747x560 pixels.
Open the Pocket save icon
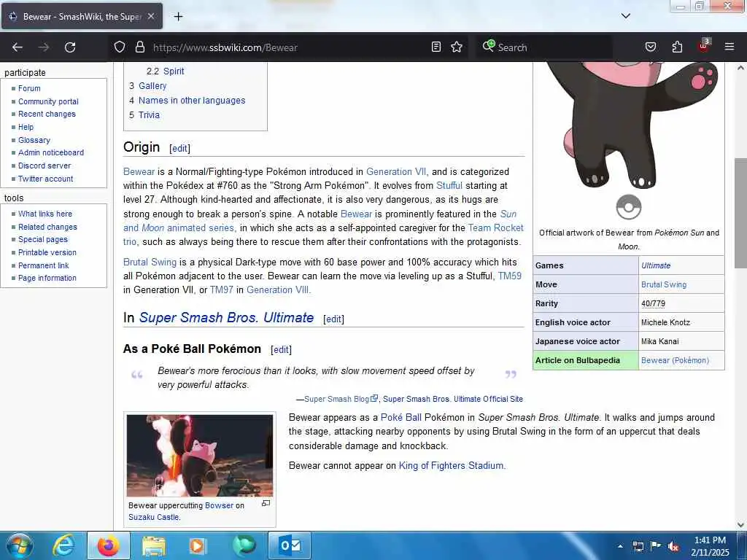[x=651, y=47]
